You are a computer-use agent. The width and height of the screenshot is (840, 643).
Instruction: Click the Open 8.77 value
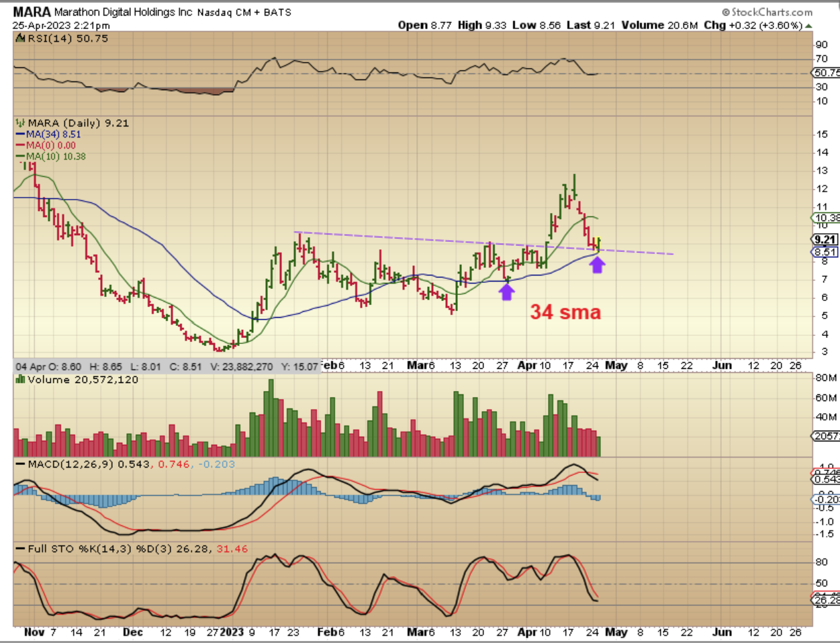(x=424, y=25)
